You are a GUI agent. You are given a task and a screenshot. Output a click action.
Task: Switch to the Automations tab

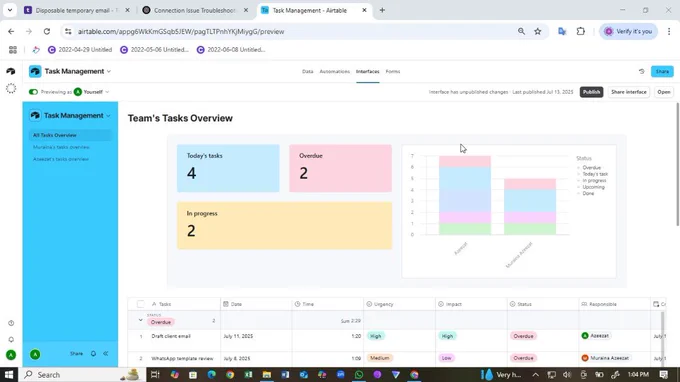point(334,72)
